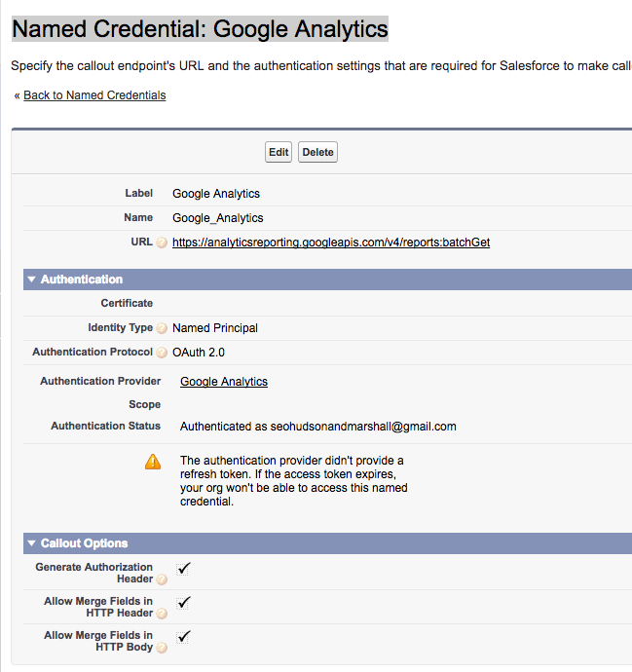
Task: Open the Google Analytics authentication provider link
Action: pos(224,382)
